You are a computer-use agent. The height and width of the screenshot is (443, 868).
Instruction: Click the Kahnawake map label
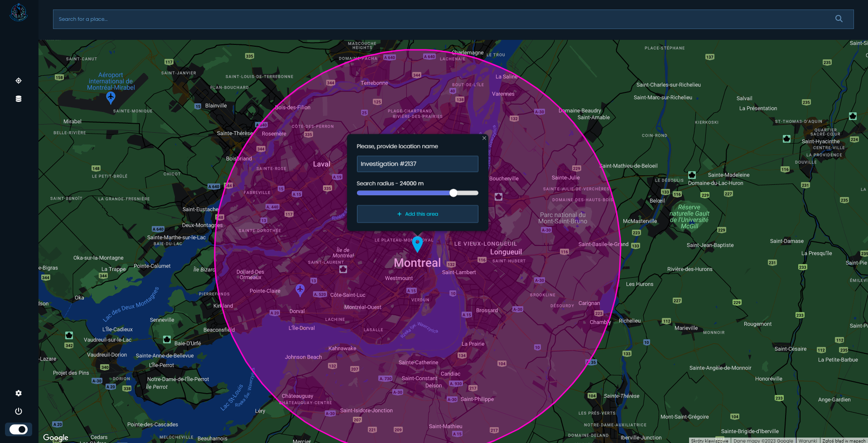click(342, 348)
